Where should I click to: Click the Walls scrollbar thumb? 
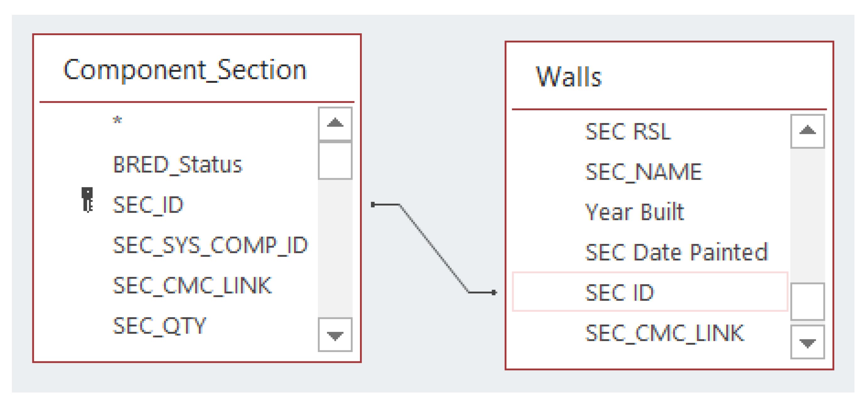807,301
